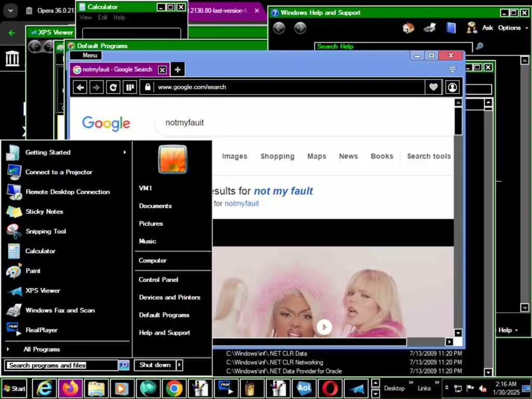Bookmark page with the heart icon
The width and height of the screenshot is (532, 399).
click(x=433, y=87)
